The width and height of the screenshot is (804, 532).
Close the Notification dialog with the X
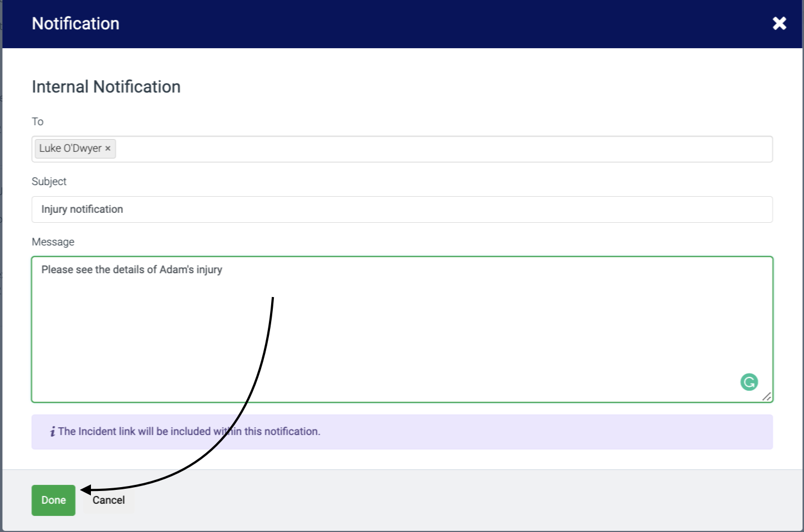tap(779, 23)
